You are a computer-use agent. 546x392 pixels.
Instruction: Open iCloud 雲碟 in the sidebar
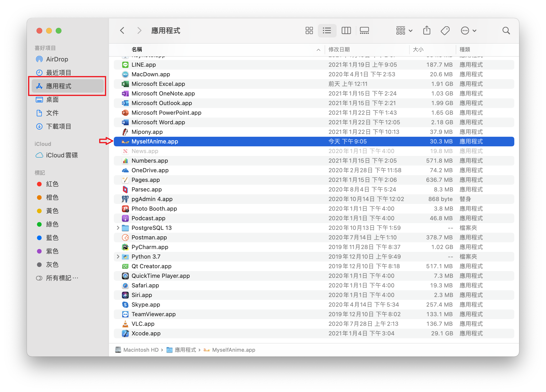[62, 155]
